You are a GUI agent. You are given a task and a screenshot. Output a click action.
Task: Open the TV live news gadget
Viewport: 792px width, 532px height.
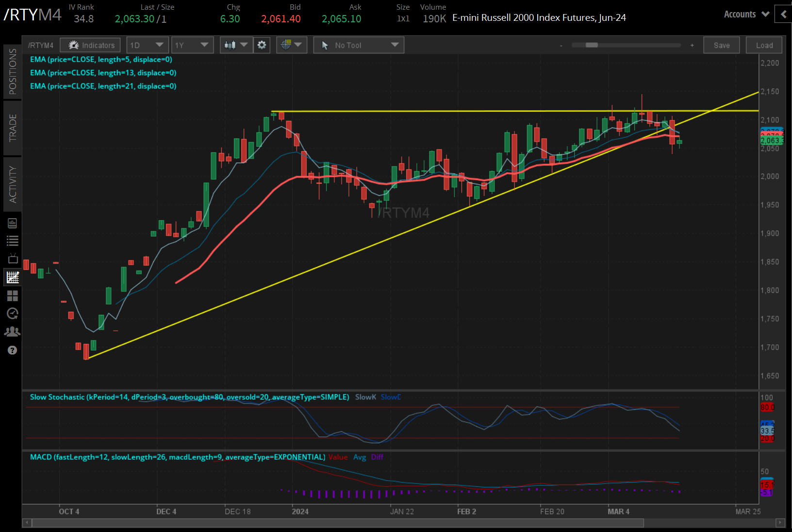[13, 258]
